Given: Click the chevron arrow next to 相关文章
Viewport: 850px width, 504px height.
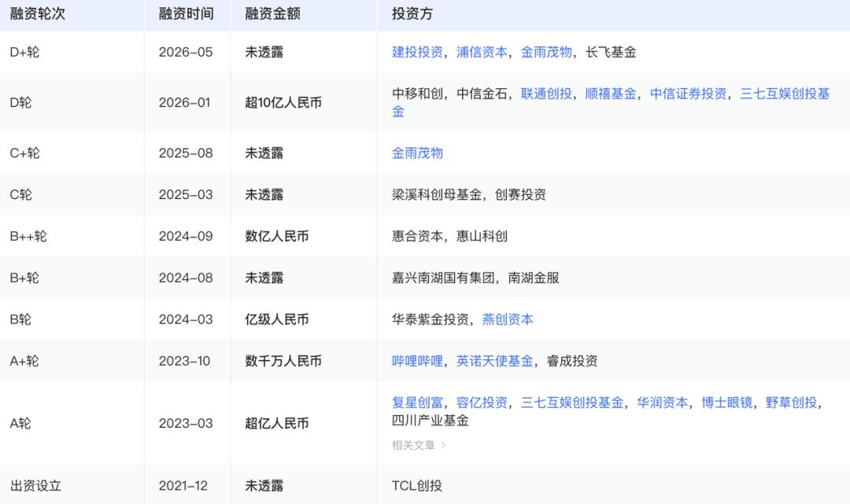Looking at the screenshot, I should tap(443, 445).
